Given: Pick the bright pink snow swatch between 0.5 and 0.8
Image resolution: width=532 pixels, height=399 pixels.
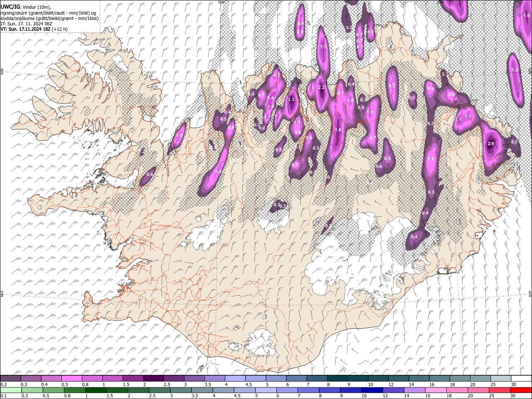Looking at the screenshot, I should (71, 378).
